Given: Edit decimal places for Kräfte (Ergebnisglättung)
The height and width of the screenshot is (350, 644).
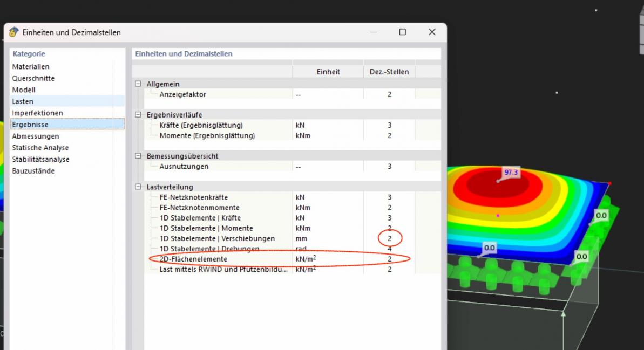Looking at the screenshot, I should [389, 125].
